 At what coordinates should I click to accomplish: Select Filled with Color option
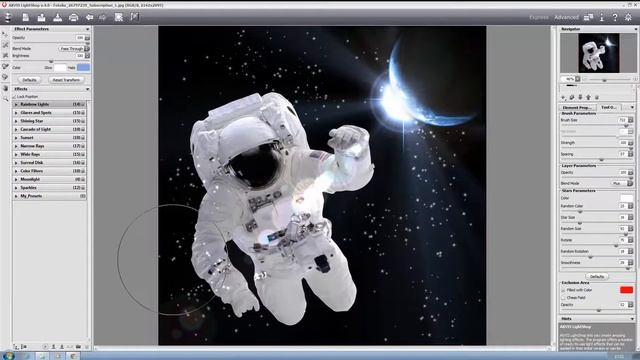pos(563,290)
